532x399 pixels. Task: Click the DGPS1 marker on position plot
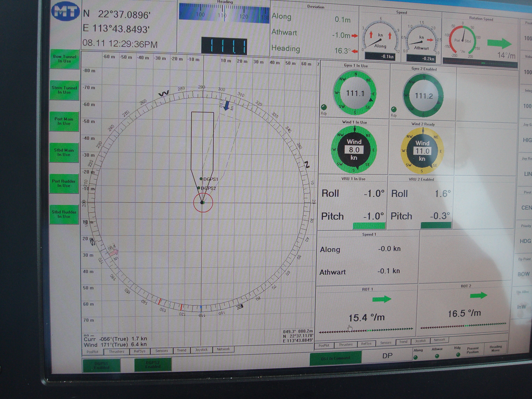coord(201,179)
